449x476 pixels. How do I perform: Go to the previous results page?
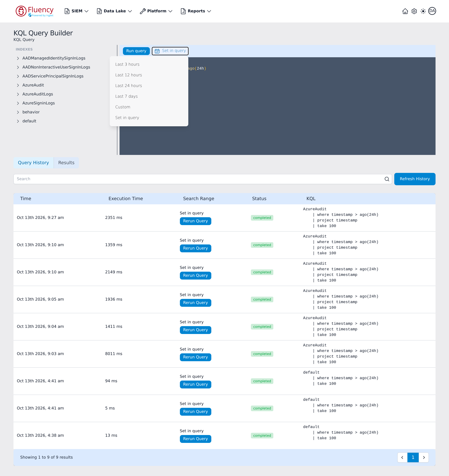[402, 457]
